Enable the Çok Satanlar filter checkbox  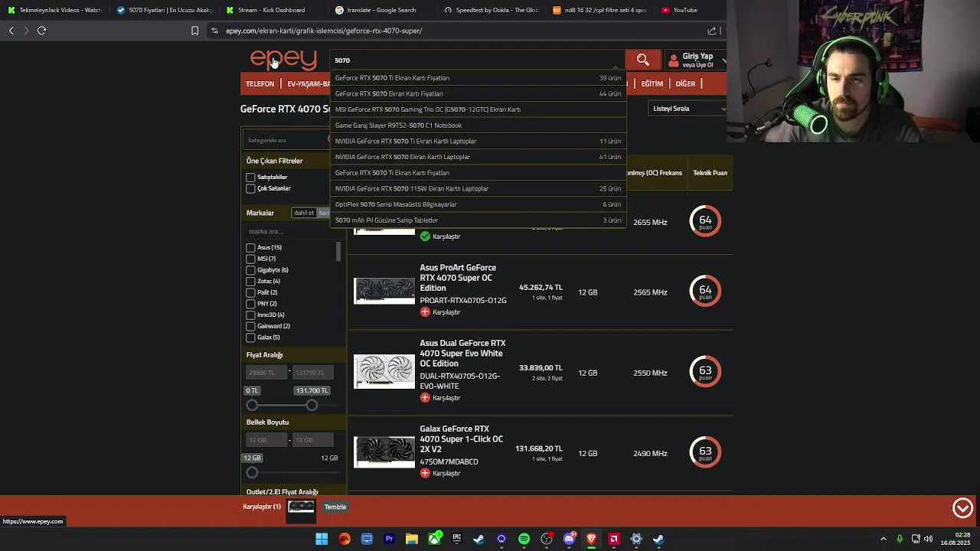click(250, 188)
